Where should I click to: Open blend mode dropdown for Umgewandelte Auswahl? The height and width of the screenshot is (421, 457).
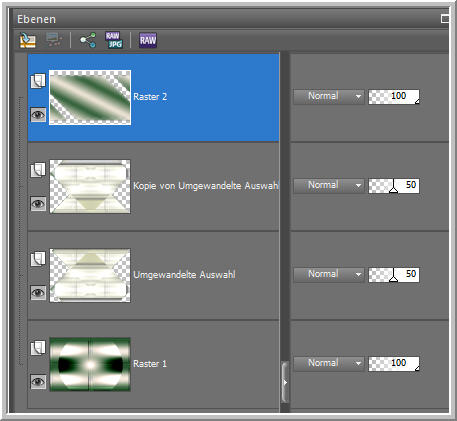(329, 275)
